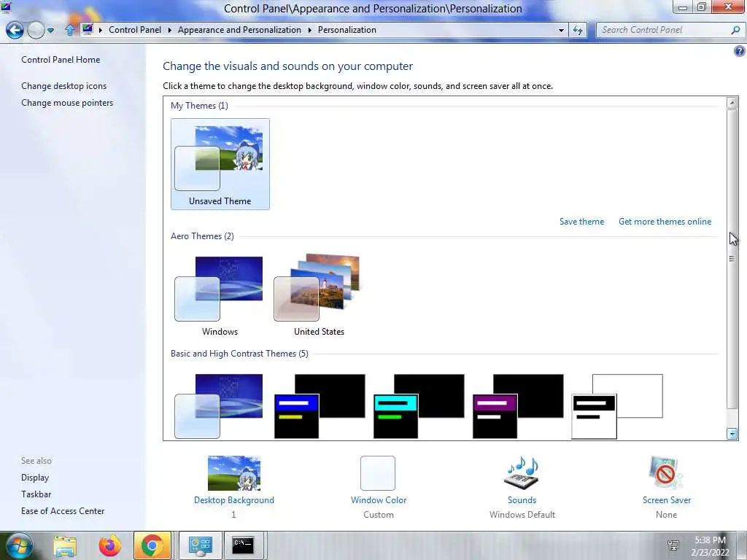Click Basic and High Contrast Themes (5) heading
The width and height of the screenshot is (747, 560).
click(x=239, y=354)
